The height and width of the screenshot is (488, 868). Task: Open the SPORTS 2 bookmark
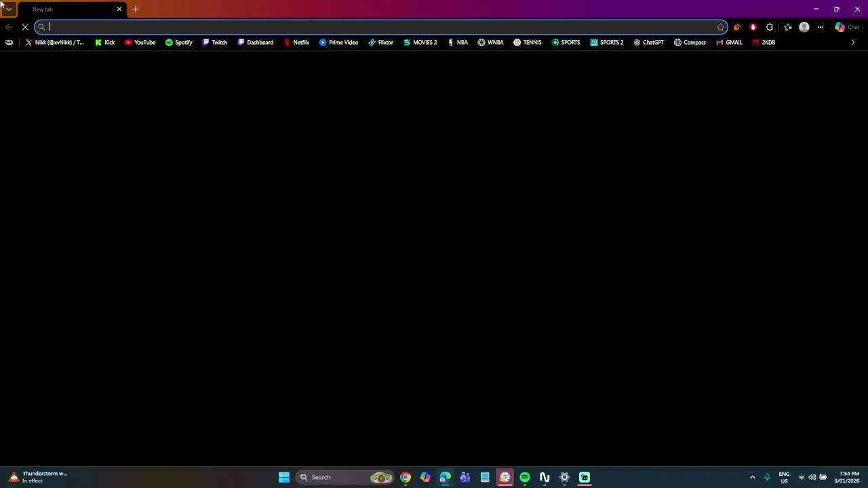pyautogui.click(x=606, y=42)
